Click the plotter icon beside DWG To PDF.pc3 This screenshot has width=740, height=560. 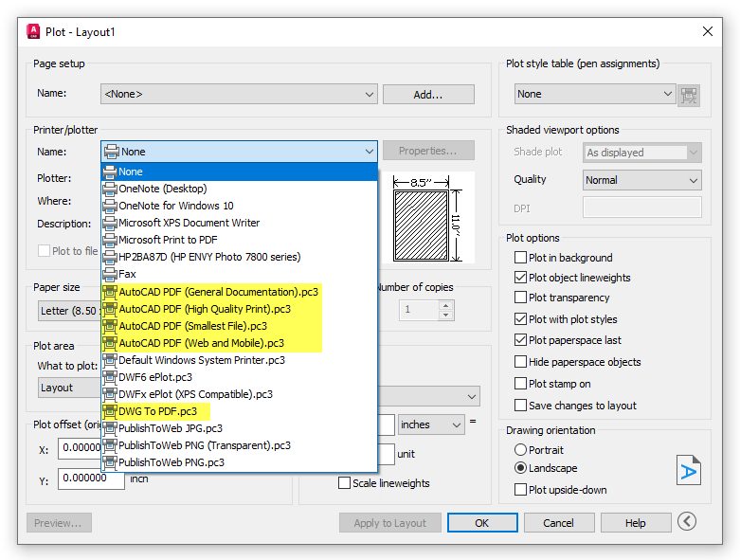110,411
